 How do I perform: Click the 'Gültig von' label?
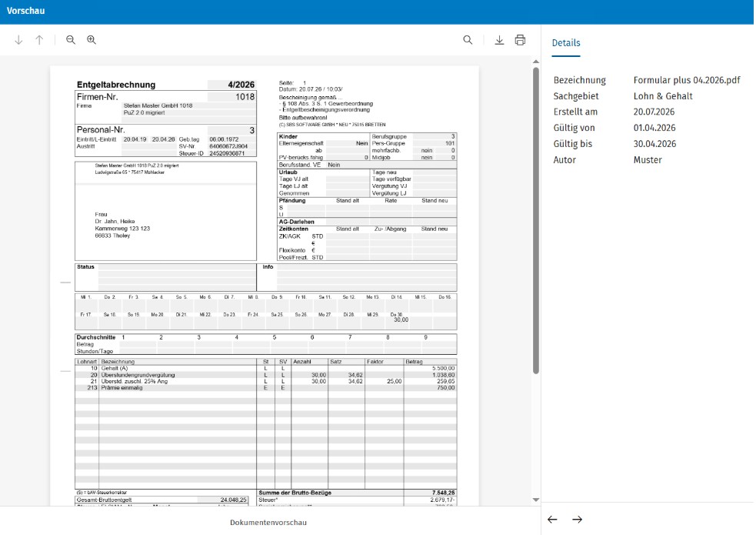(x=574, y=128)
